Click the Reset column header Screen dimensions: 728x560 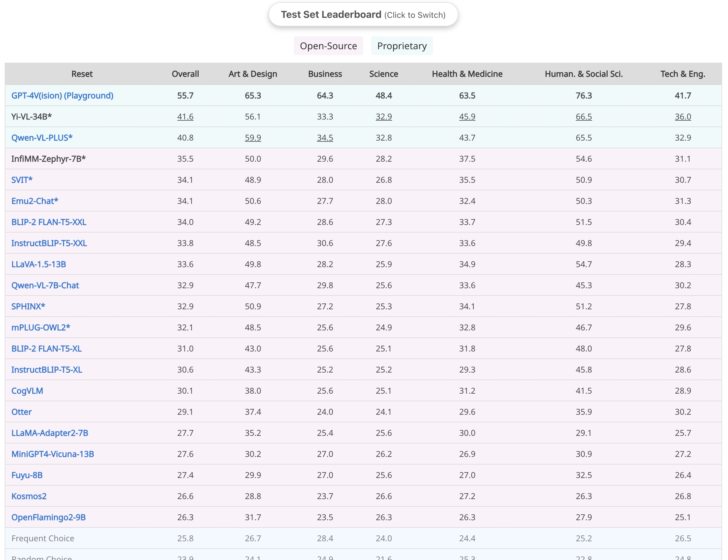point(82,74)
